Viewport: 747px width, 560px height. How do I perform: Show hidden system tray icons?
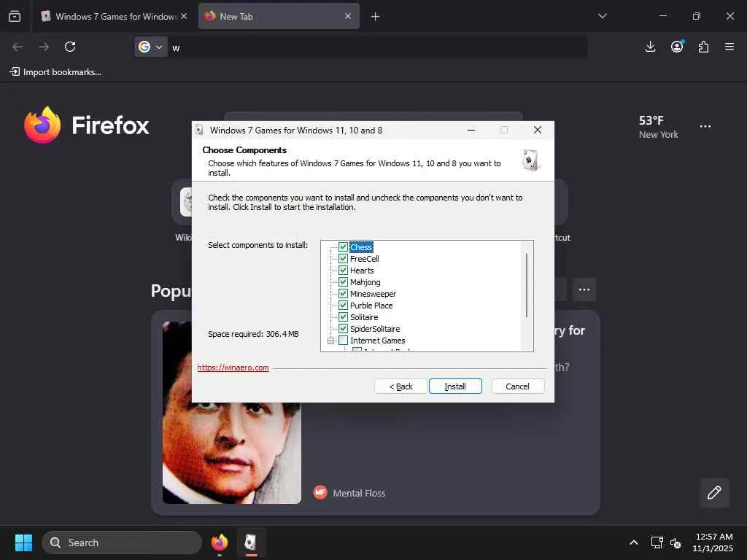[634, 542]
